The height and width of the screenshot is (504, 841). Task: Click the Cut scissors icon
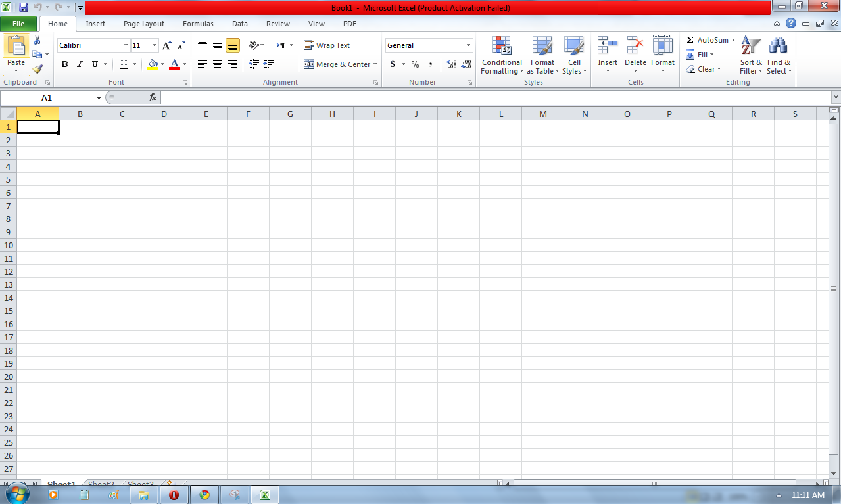37,41
